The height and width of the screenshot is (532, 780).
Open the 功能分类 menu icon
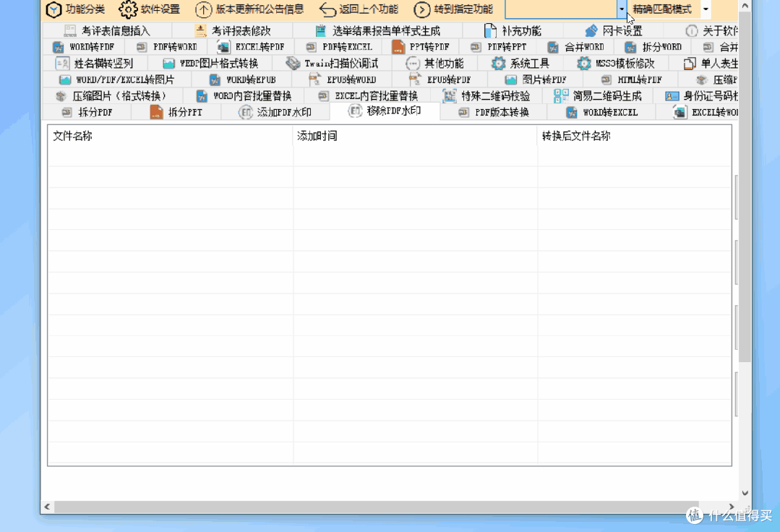click(53, 9)
